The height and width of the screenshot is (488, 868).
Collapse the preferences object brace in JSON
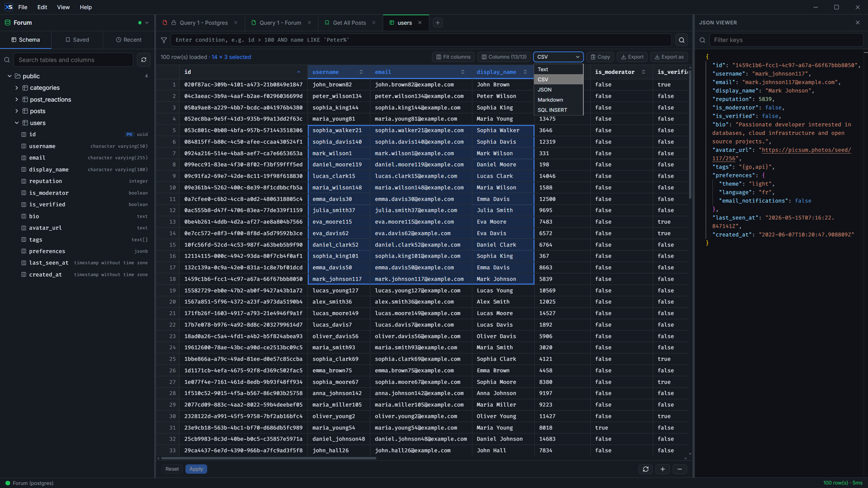pos(763,175)
